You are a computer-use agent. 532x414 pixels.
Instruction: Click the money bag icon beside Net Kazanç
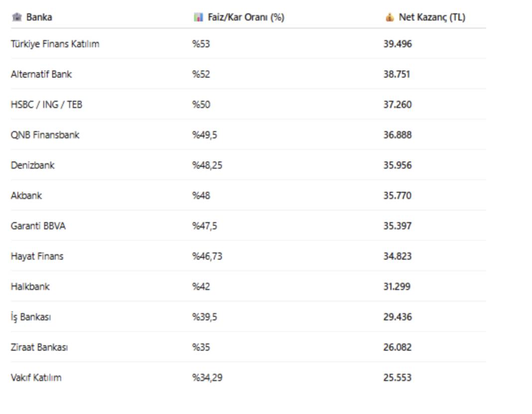click(x=390, y=17)
